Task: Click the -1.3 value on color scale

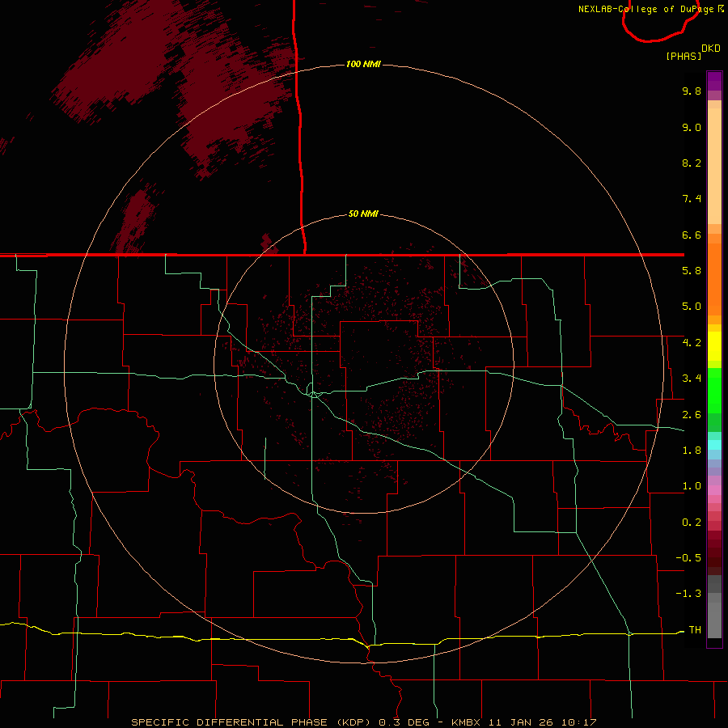Action: tap(688, 594)
